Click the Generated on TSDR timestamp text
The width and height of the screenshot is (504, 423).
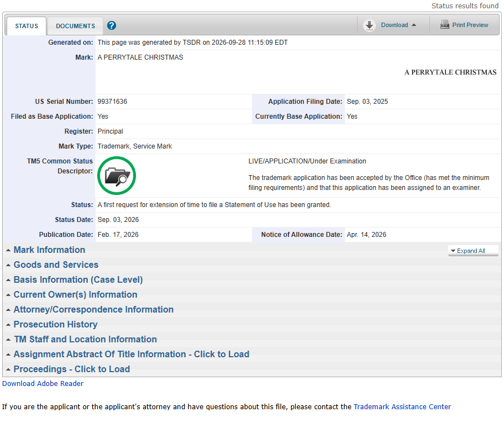(x=192, y=43)
